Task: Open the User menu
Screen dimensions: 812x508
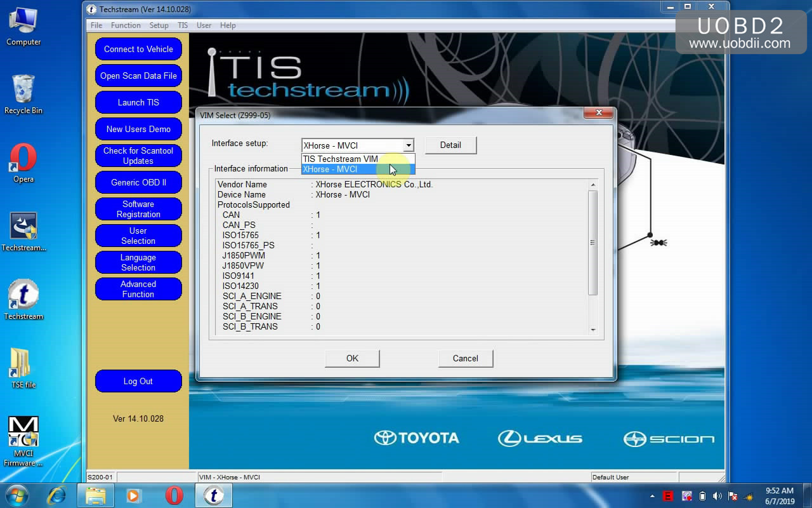Action: pyautogui.click(x=204, y=25)
